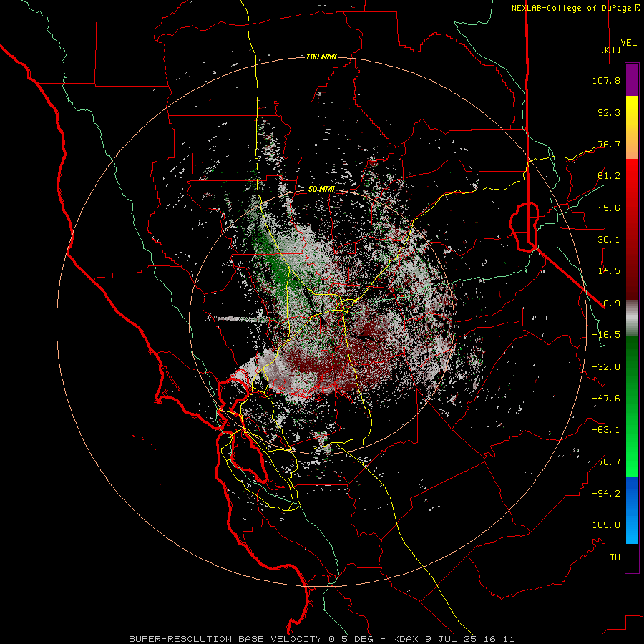Click the 14.5 legend value

click(609, 271)
